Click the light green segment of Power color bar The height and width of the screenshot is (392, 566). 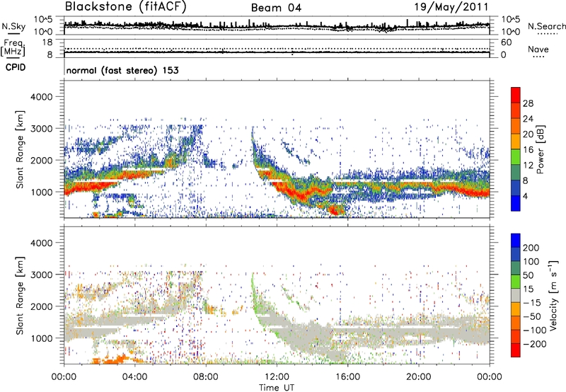(x=516, y=156)
